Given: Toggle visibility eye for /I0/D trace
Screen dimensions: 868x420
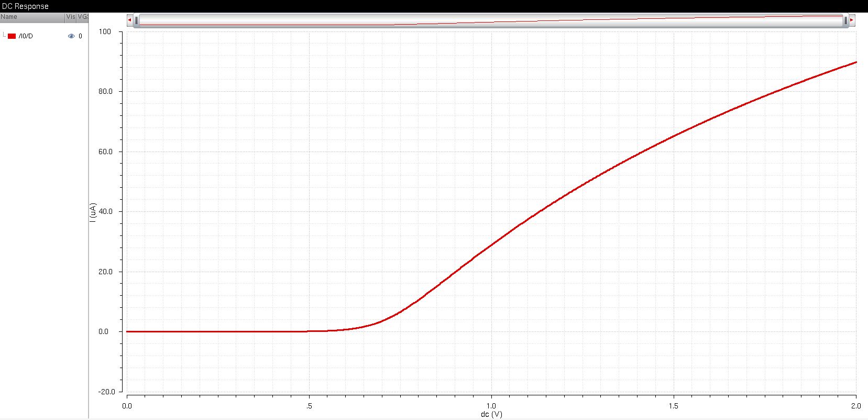Looking at the screenshot, I should pos(71,36).
